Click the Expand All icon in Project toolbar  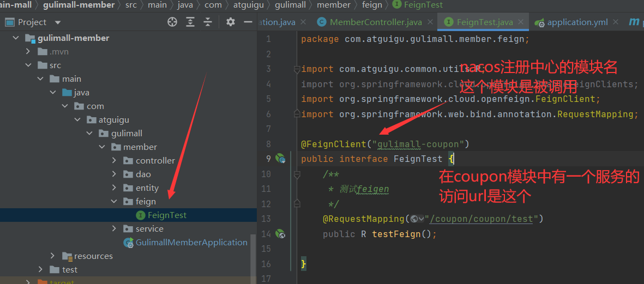[190, 22]
